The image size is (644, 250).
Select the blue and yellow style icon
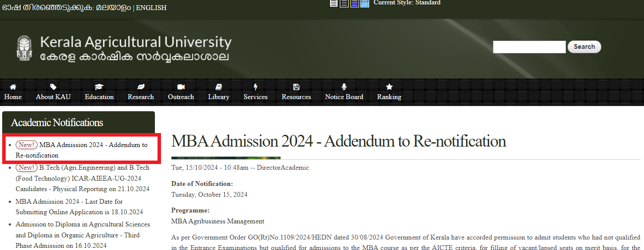(355, 3)
